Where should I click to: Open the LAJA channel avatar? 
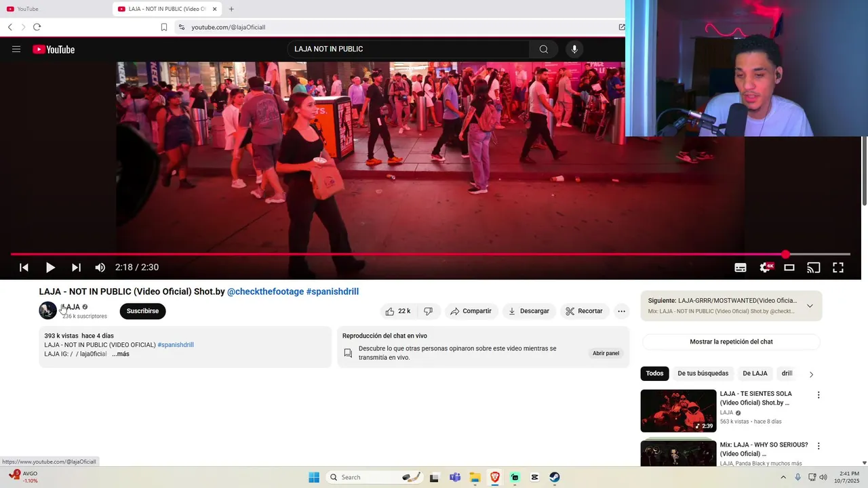(x=47, y=311)
